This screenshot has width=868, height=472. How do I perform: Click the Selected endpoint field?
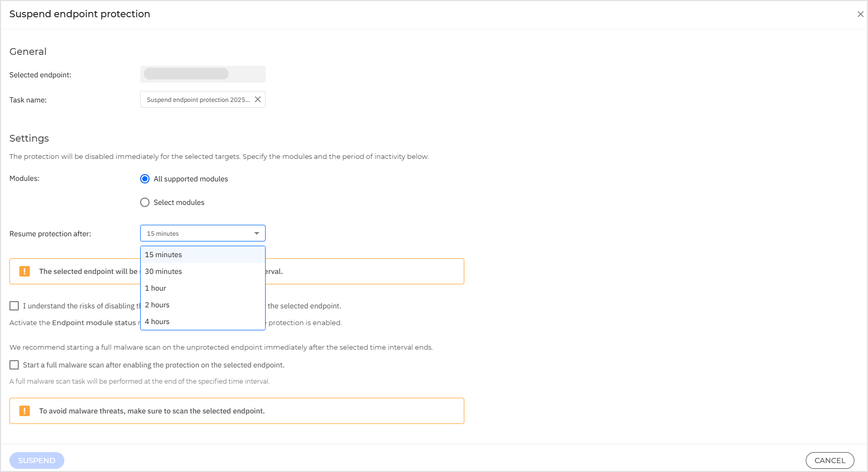[x=202, y=74]
